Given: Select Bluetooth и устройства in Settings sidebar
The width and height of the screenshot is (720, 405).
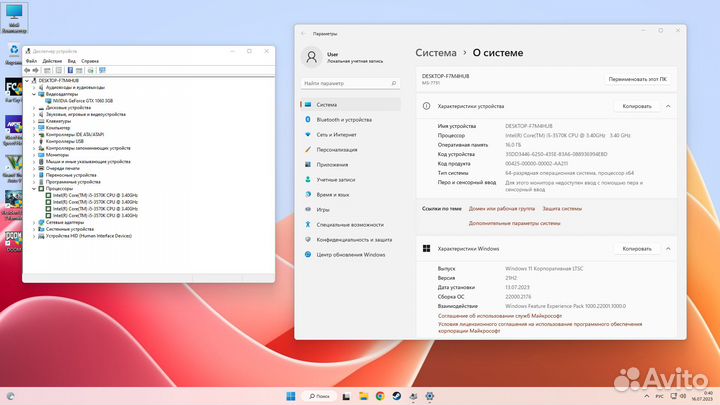Looking at the screenshot, I should click(x=350, y=119).
